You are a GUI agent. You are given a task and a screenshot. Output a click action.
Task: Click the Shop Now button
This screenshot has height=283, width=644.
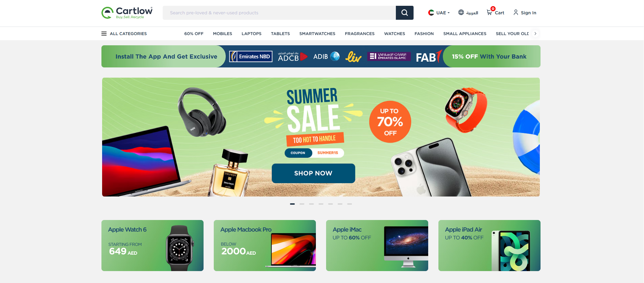[x=313, y=173]
